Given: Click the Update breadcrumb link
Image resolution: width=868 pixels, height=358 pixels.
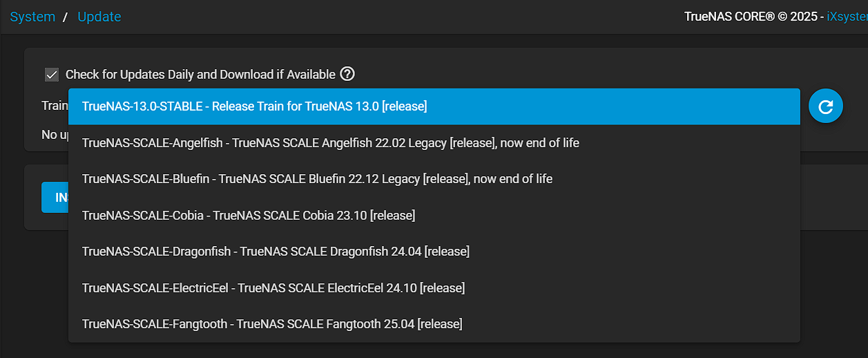Looking at the screenshot, I should tap(99, 17).
